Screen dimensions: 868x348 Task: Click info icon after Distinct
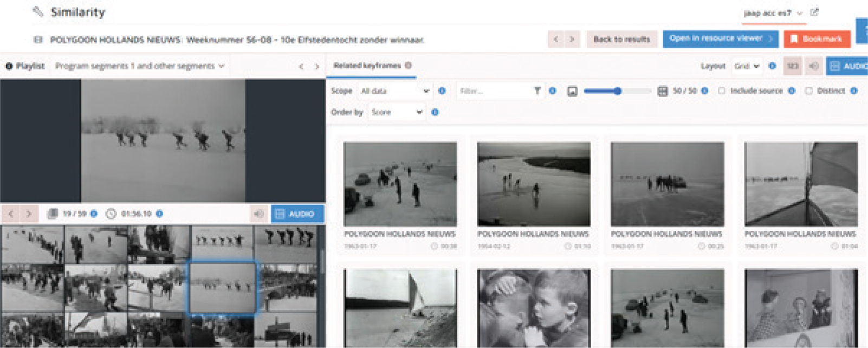[x=854, y=91]
